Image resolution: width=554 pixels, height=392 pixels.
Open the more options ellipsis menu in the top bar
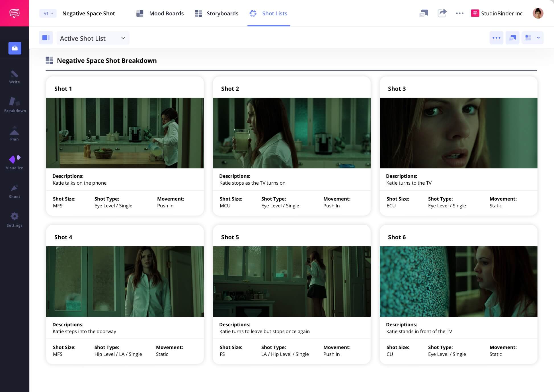tap(459, 13)
